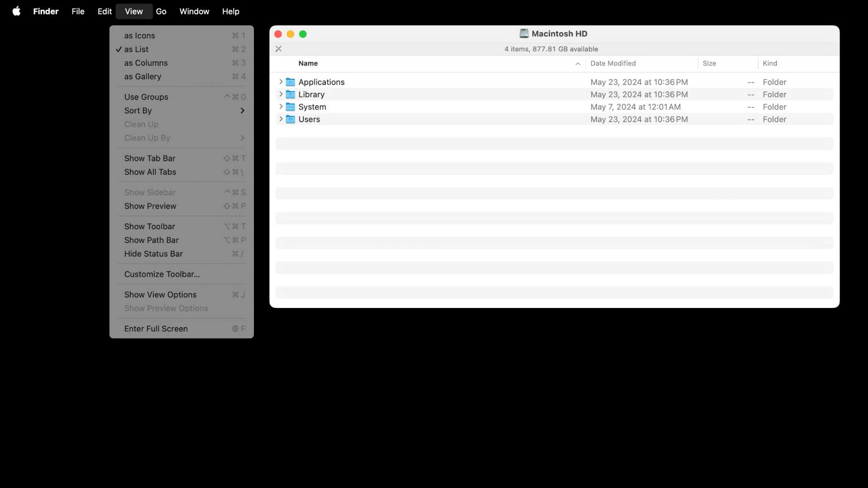The height and width of the screenshot is (488, 868).
Task: Open the Sort By submenu
Action: coord(138,111)
